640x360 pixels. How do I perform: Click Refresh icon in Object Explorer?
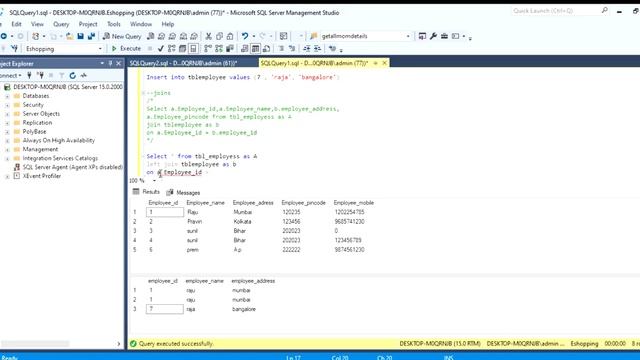[73, 76]
